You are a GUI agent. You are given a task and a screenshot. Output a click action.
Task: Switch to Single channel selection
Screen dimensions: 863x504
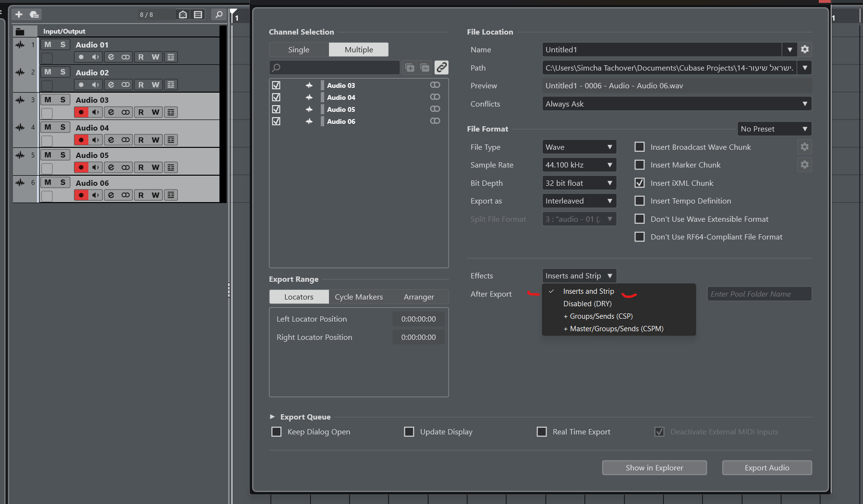[x=299, y=49]
